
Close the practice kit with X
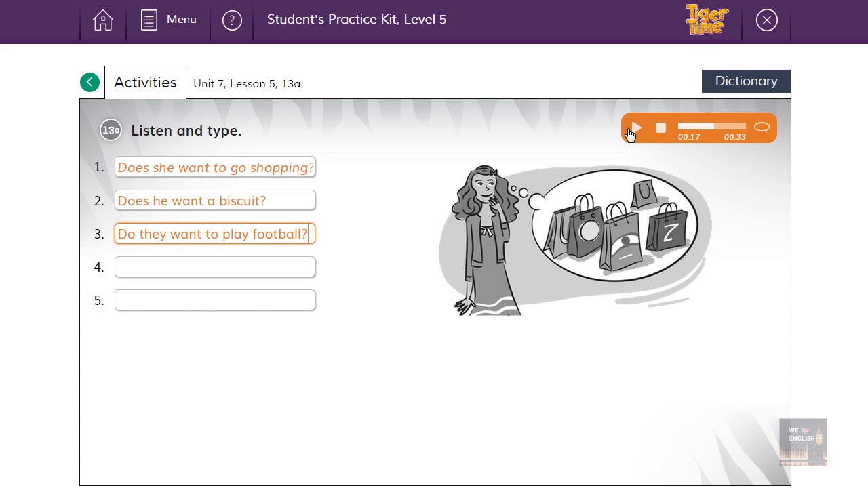(767, 20)
